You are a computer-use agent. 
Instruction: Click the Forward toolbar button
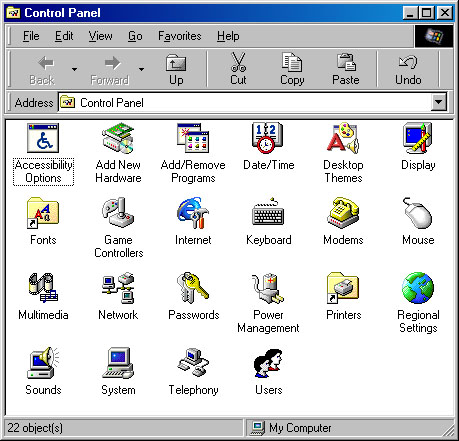tap(110, 69)
